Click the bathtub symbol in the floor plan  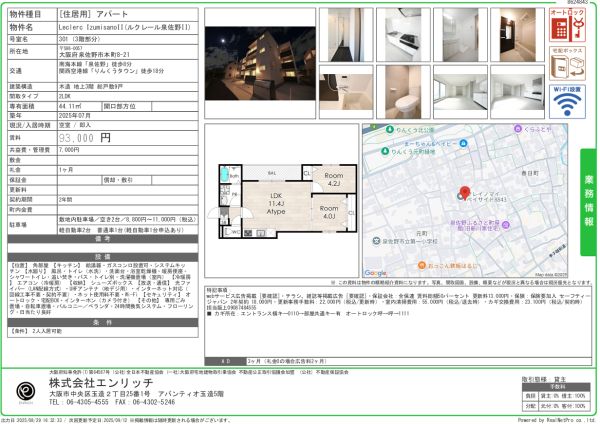click(224, 175)
